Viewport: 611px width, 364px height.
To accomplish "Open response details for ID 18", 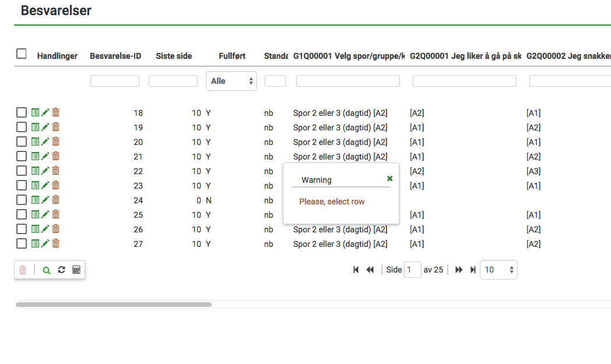I will [35, 112].
